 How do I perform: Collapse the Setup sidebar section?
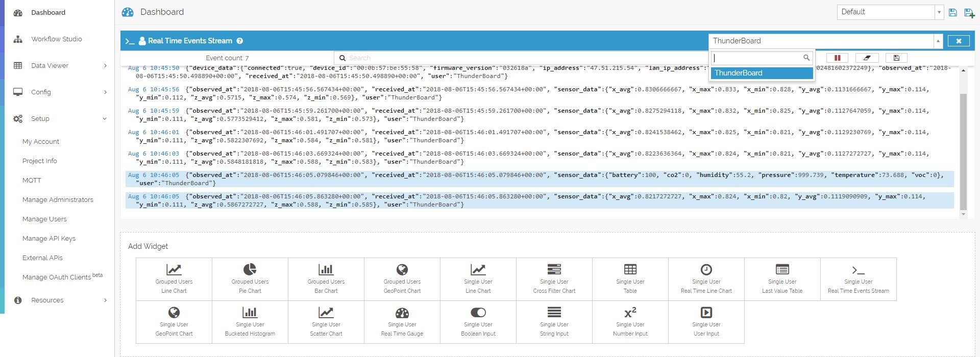tap(60, 118)
